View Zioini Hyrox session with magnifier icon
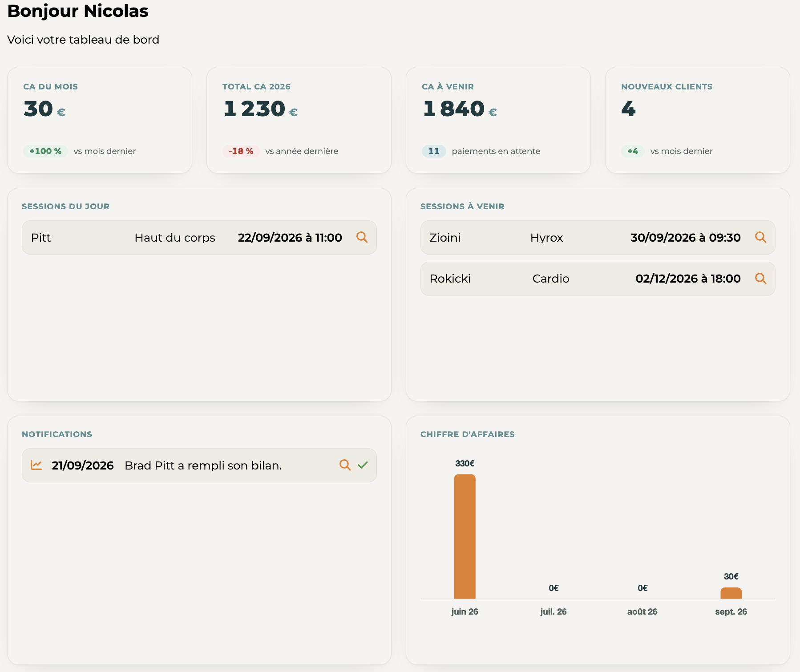800x672 pixels. tap(761, 237)
